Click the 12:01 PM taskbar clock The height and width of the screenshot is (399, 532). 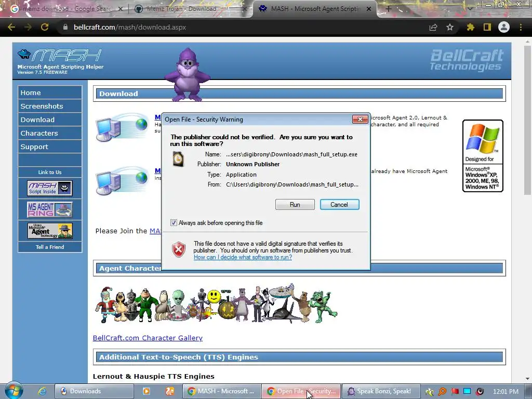coord(506,392)
